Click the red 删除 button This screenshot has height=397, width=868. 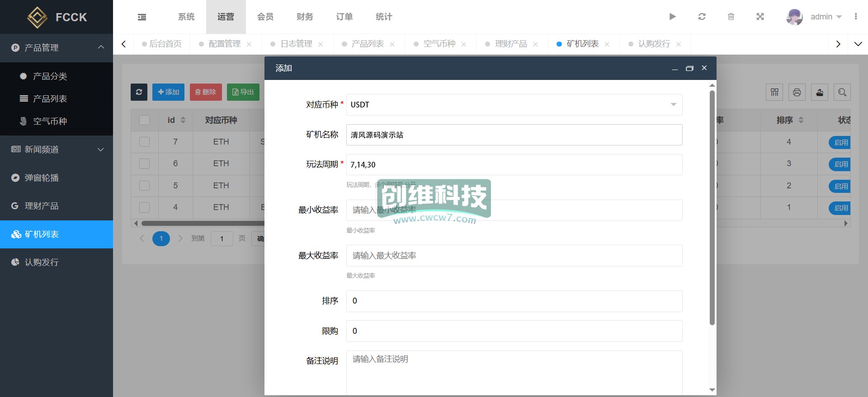click(206, 92)
